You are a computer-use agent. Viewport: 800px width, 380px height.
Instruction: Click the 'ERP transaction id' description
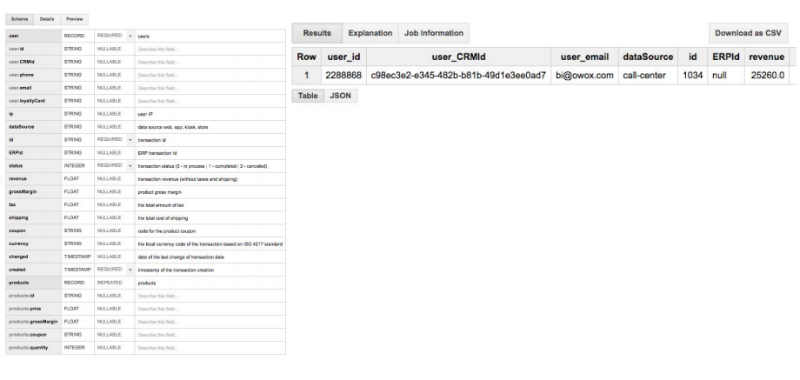click(157, 153)
